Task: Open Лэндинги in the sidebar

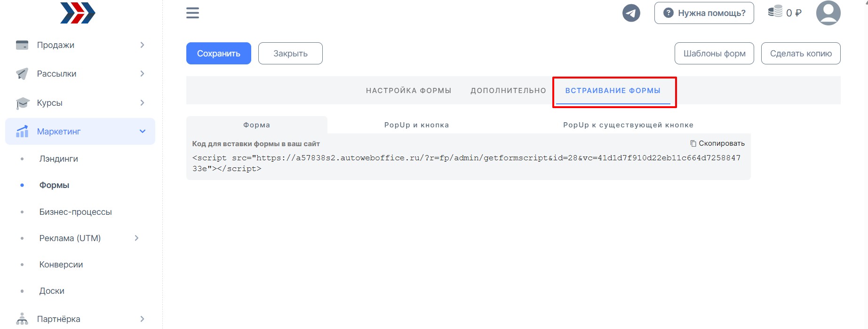Action: (x=59, y=159)
